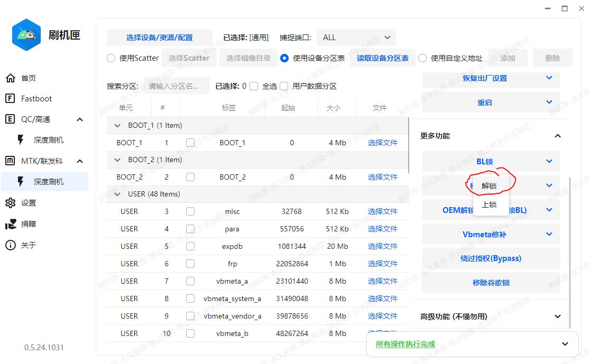This screenshot has height=364, width=590.
Task: Open 设置 gear icon in sidebar
Action: (10, 203)
